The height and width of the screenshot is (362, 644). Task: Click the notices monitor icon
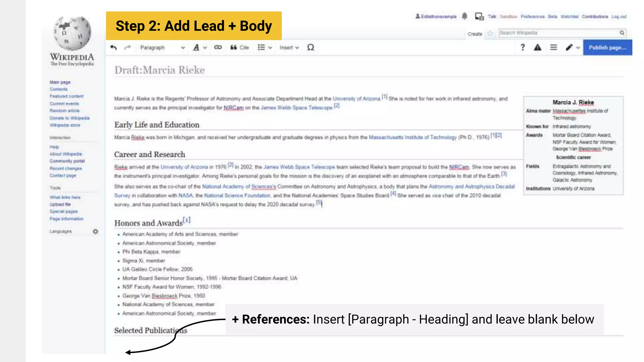tap(479, 16)
